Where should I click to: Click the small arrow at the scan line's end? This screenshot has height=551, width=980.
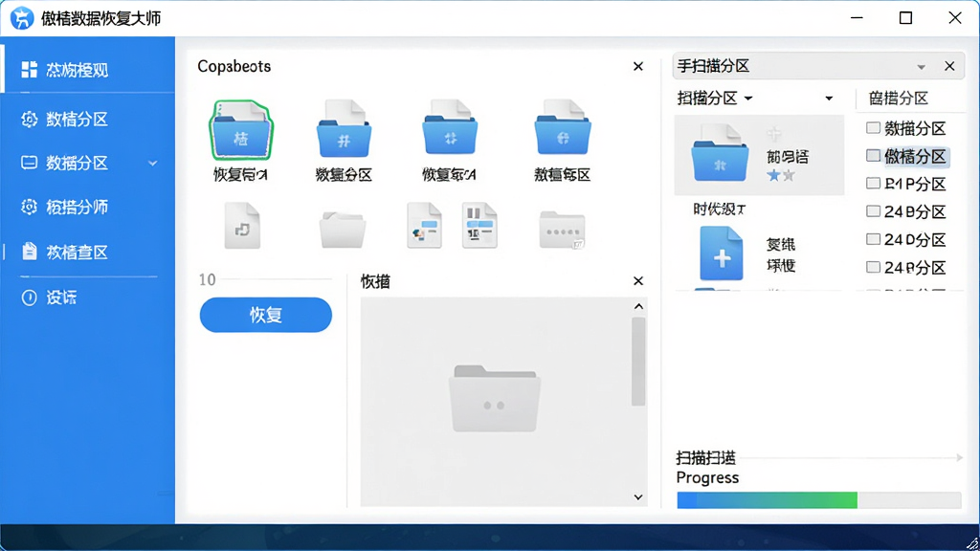(x=959, y=458)
